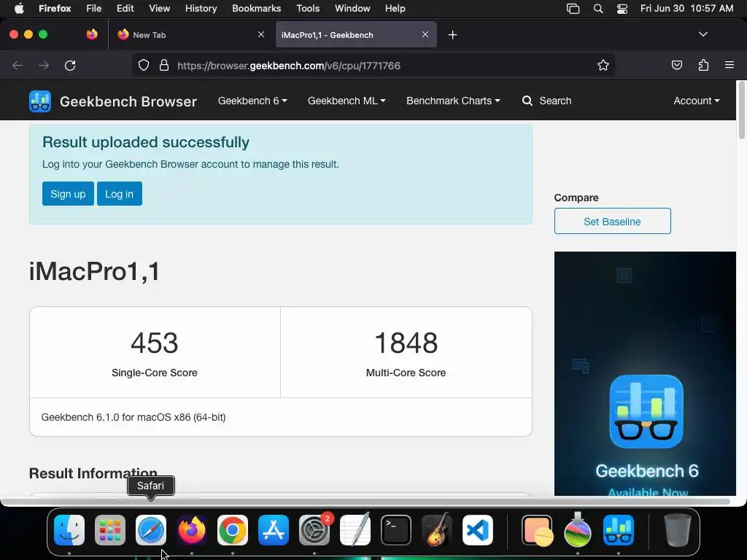The image size is (747, 560).
Task: Expand the Geekbench ML dropdown
Action: pos(347,101)
